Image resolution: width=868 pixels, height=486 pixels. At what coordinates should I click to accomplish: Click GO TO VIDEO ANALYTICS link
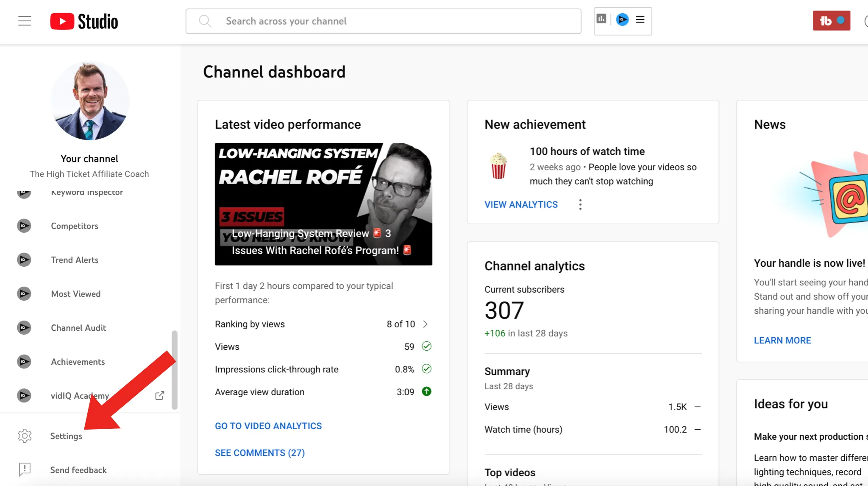268,426
